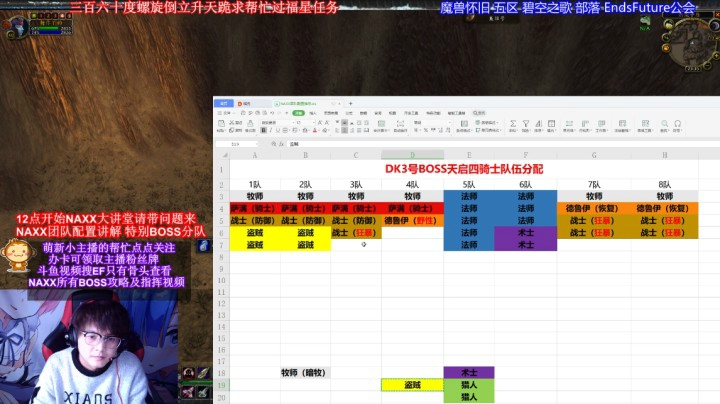Click the Find magnifier icon in ribbon
Image resolution: width=720 pixels, height=404 pixels.
point(664,123)
